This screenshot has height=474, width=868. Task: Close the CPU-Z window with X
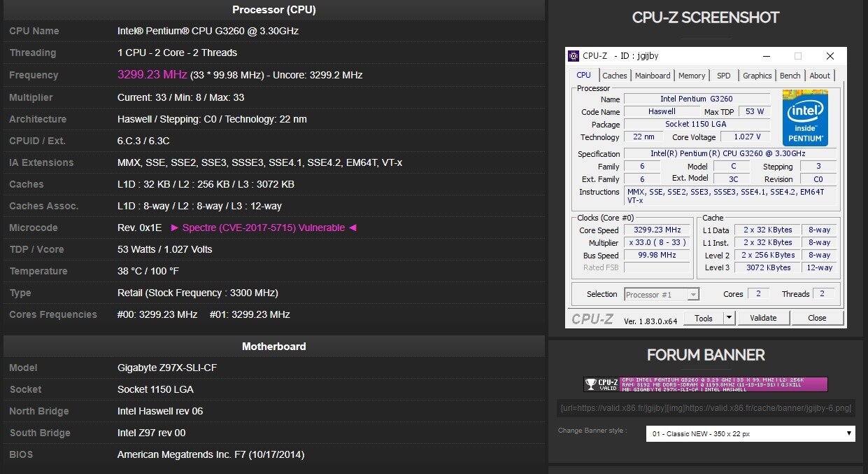point(830,56)
